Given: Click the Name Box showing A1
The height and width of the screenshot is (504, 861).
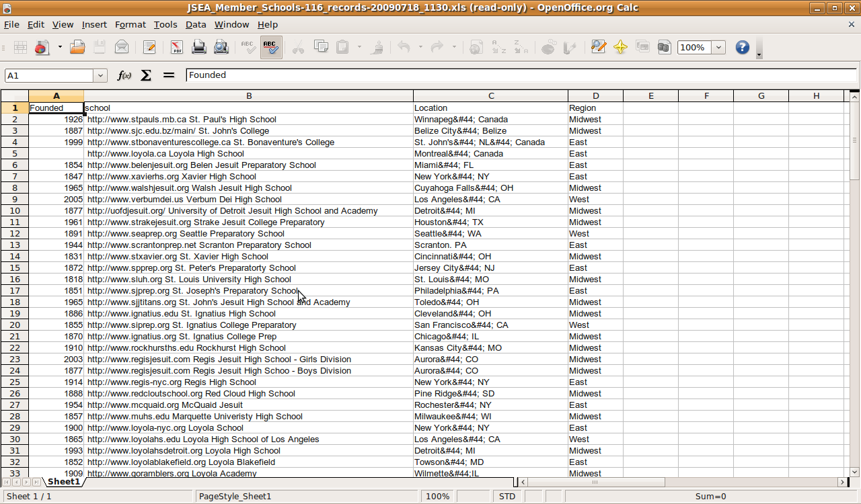Looking at the screenshot, I should click(50, 76).
